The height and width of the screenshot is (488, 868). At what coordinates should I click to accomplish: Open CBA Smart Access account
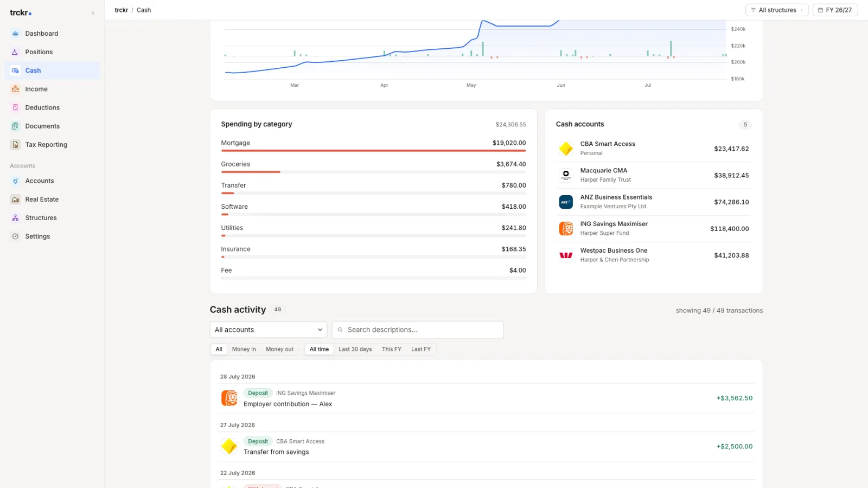tap(654, 149)
